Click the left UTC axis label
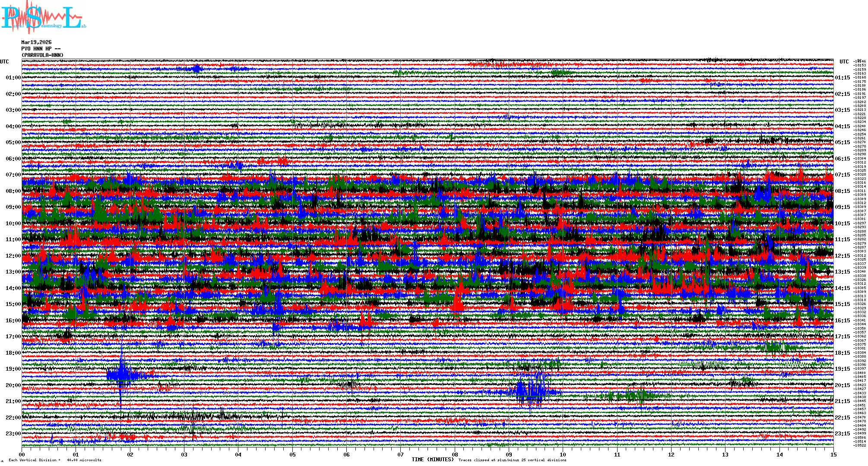 [4, 62]
